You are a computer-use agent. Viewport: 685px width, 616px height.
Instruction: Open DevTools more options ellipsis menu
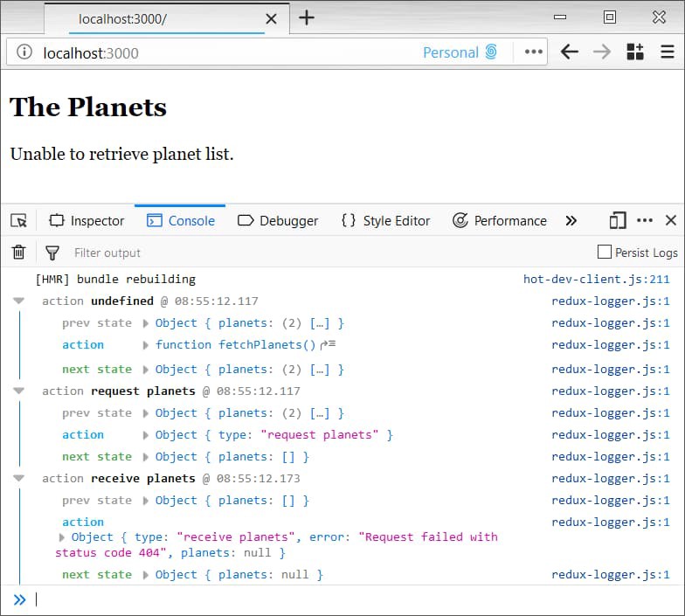[x=645, y=221]
